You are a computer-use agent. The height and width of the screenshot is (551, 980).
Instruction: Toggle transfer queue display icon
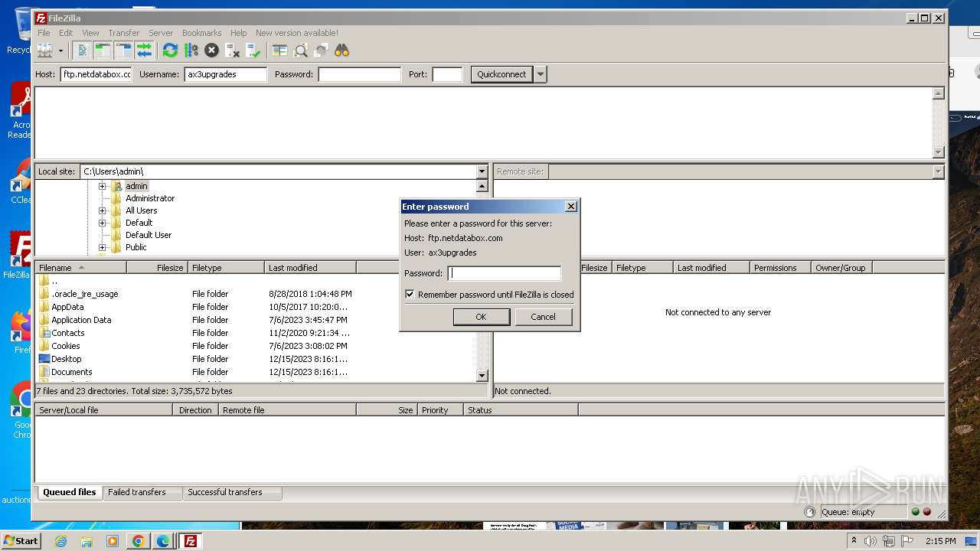(144, 51)
